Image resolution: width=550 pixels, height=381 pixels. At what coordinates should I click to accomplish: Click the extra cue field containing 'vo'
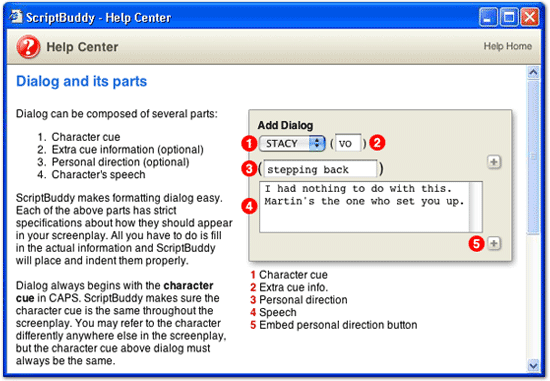click(348, 143)
